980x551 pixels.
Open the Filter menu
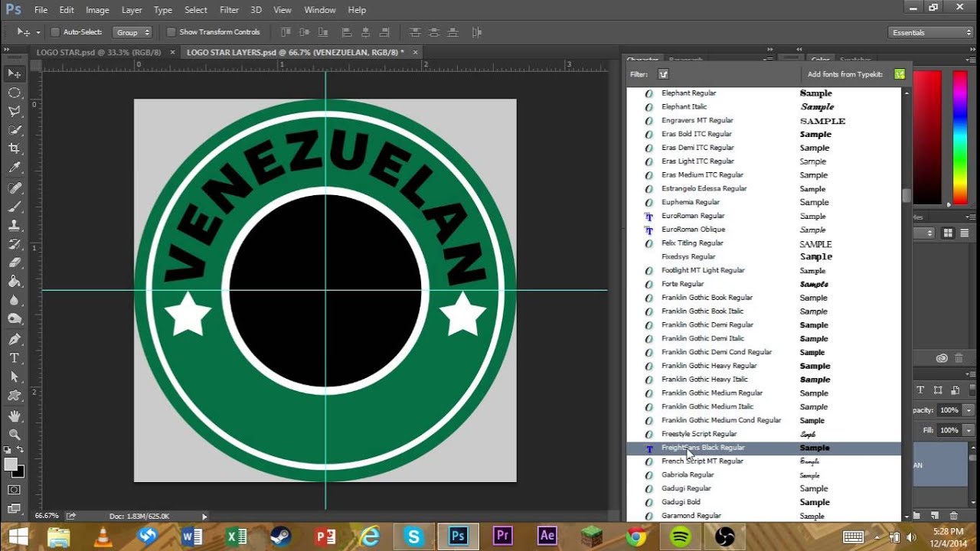(x=229, y=10)
